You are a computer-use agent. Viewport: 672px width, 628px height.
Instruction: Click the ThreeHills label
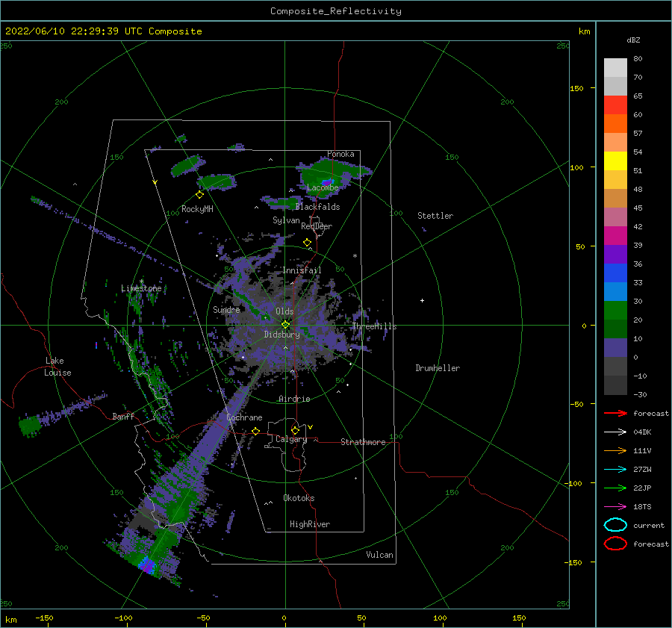pos(374,326)
